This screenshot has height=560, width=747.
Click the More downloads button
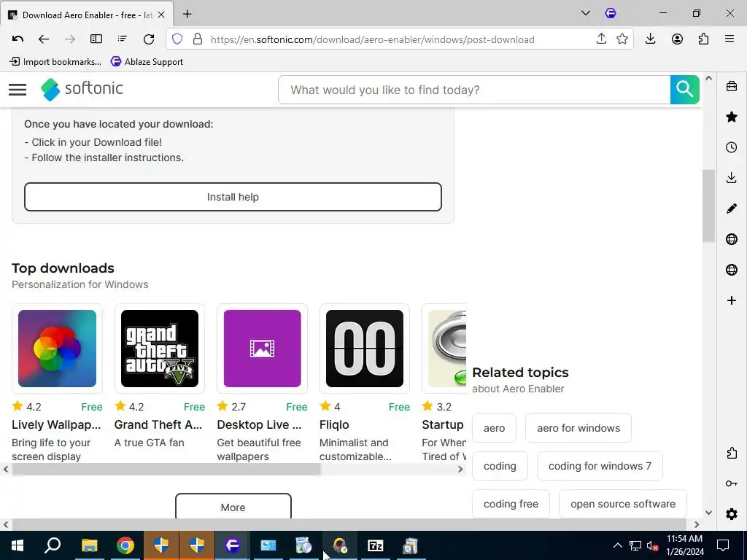(x=233, y=507)
